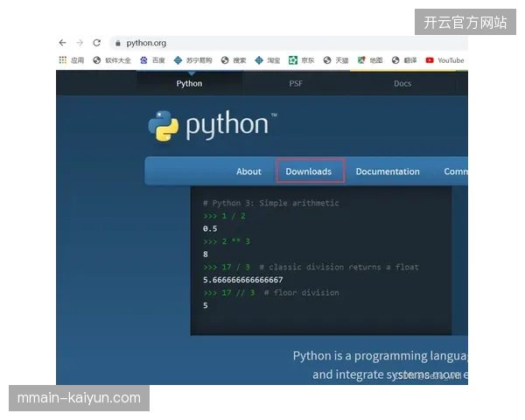Open the Documentation menu item
The height and width of the screenshot is (420, 525).
tap(388, 171)
